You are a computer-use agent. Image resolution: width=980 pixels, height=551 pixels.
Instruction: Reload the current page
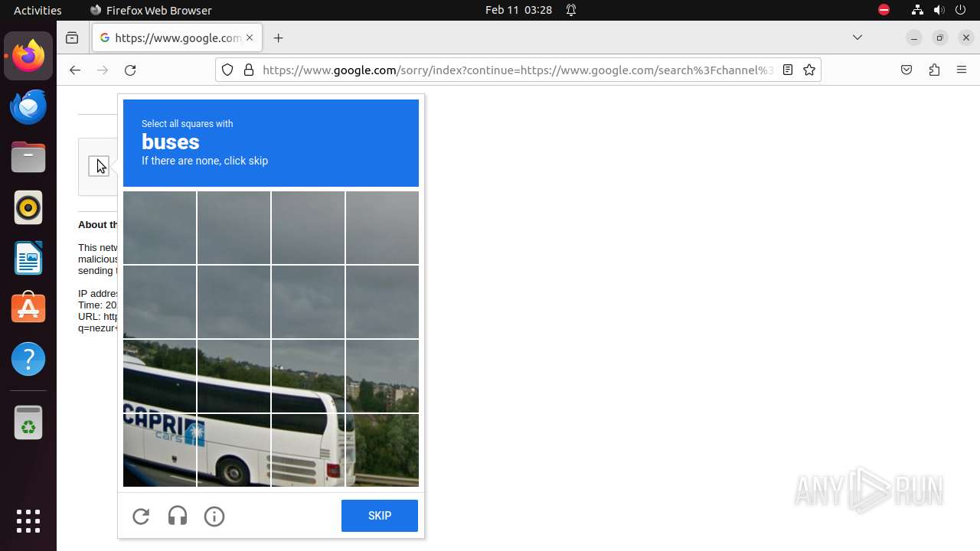130,70
